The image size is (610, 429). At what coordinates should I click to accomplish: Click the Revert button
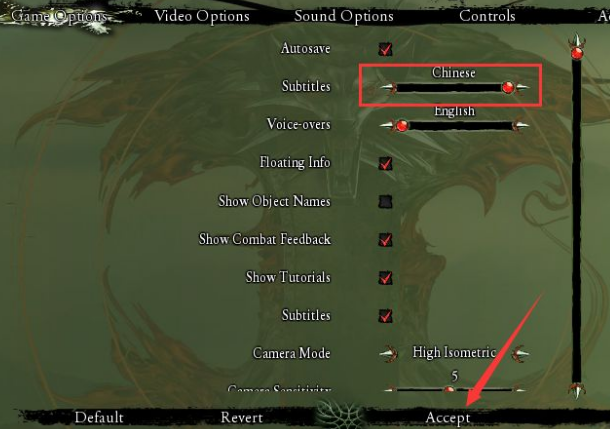point(242,418)
